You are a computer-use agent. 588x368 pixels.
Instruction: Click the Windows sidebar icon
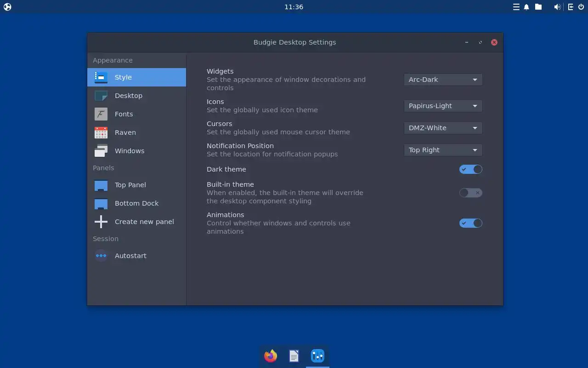[101, 151]
